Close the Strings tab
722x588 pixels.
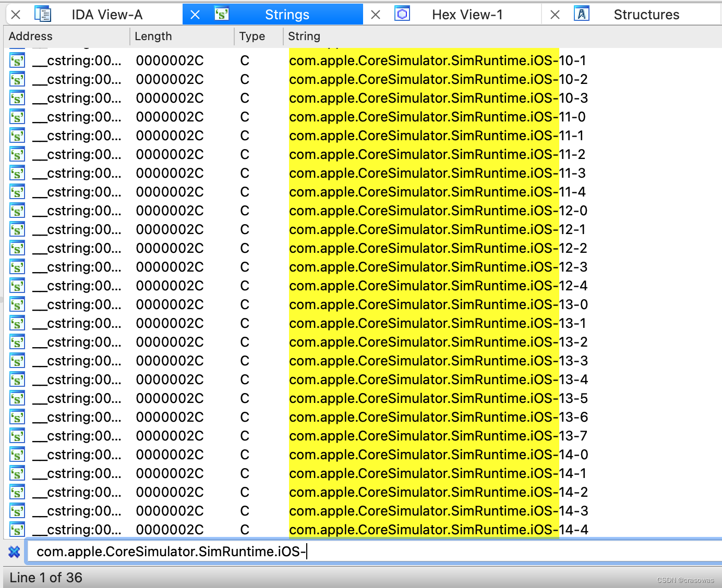[195, 15]
